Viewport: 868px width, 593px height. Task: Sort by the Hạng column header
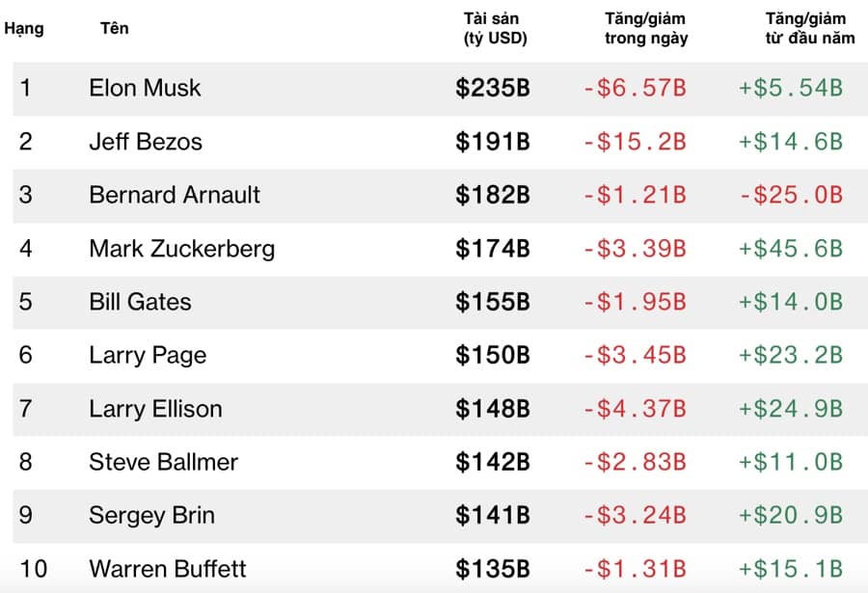24,28
